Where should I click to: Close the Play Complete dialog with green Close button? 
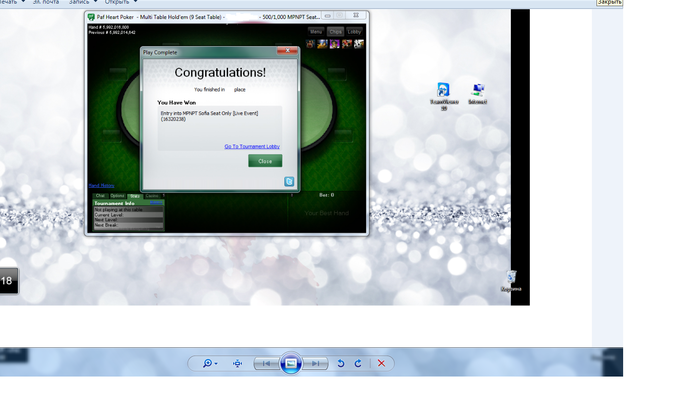tap(265, 161)
